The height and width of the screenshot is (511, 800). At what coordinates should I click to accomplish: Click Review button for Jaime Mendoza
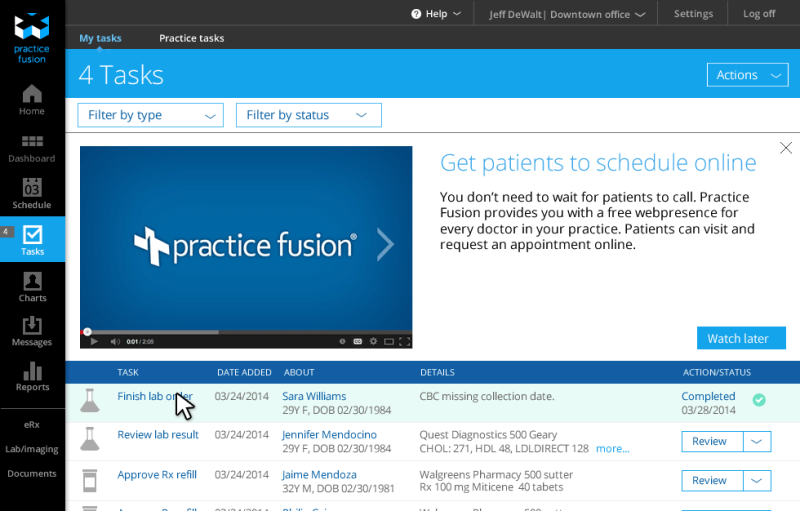712,481
